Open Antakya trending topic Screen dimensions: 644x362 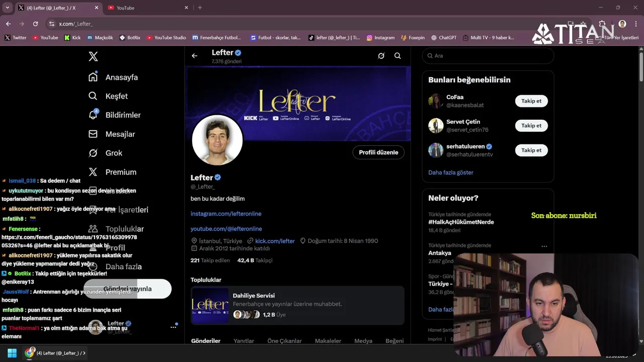(440, 253)
